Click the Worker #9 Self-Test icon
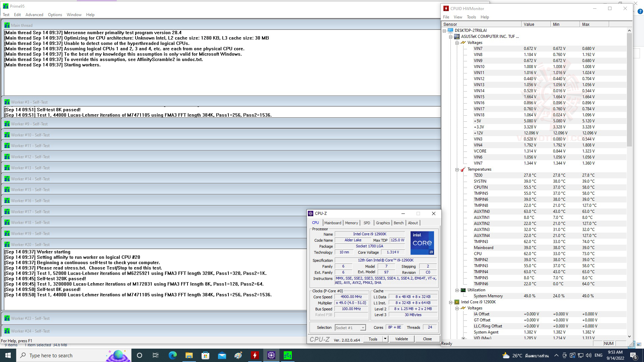 click(7, 124)
